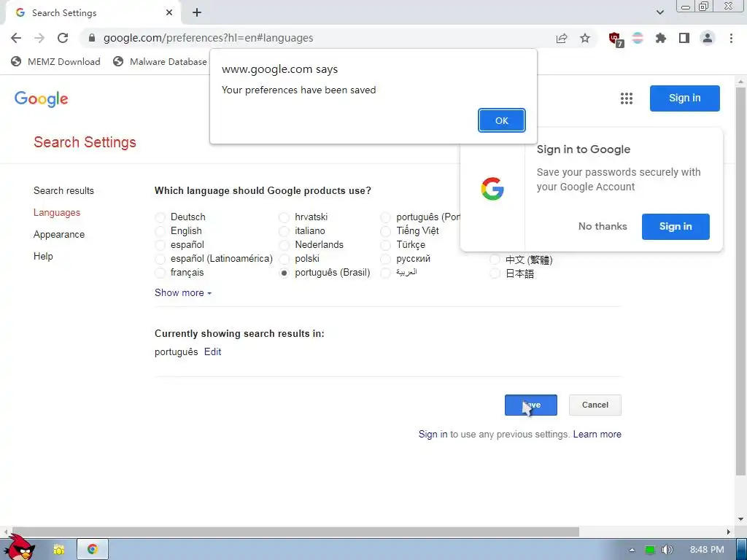Click the Chrome taskbar button
Image resolution: width=747 pixels, height=560 pixels.
tap(93, 550)
